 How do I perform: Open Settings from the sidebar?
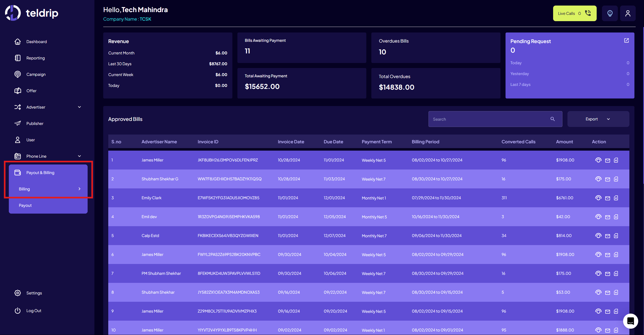point(34,293)
